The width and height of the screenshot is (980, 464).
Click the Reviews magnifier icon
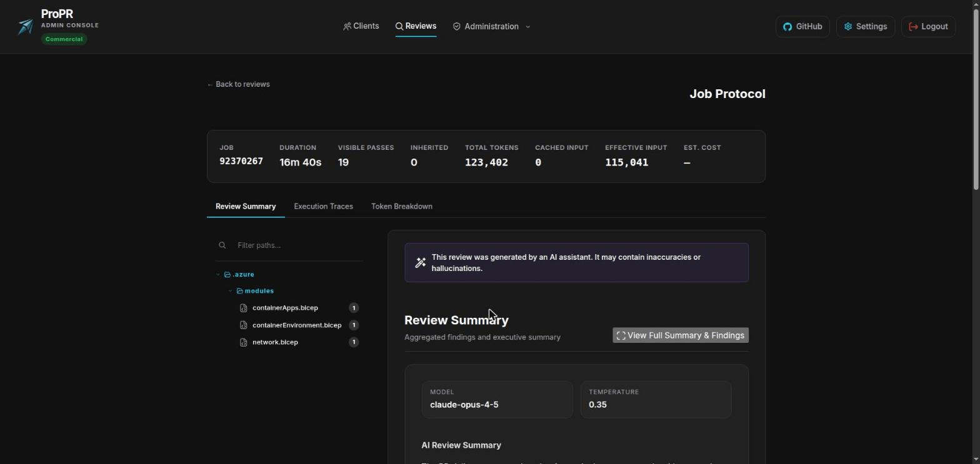(x=399, y=26)
